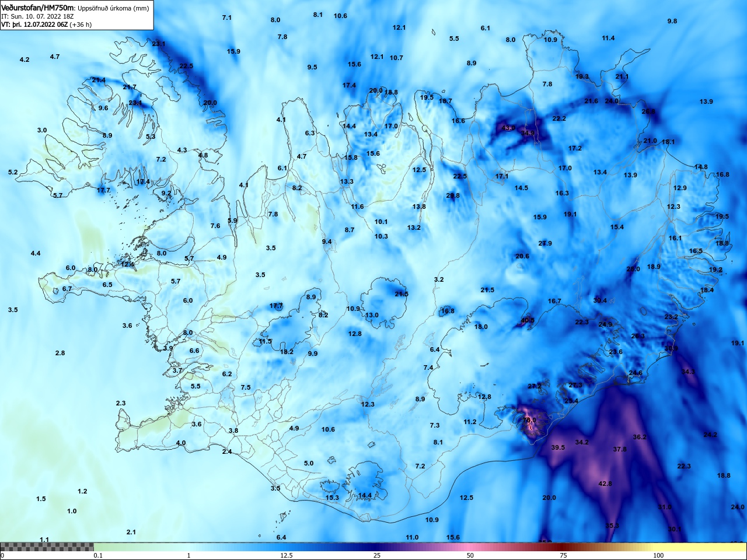Click the 15.3 value on the south coast
Viewport: 747px width, 560px height.
tap(332, 498)
